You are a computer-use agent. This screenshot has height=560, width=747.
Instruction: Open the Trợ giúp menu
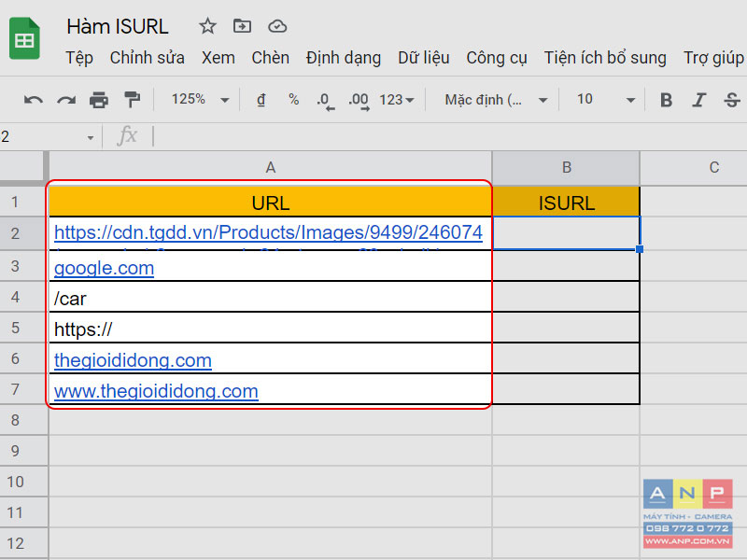coord(713,58)
